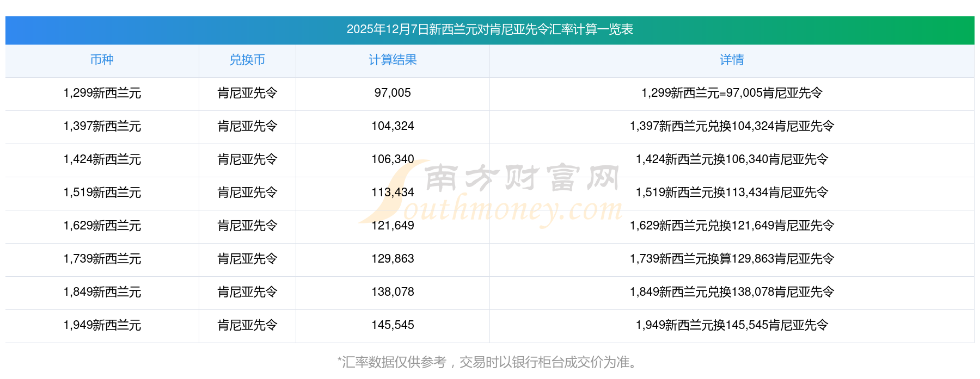The height and width of the screenshot is (379, 980).
Task: Click detail 1,629新西兰元兑换121,649肯尼亚先令
Action: [732, 226]
